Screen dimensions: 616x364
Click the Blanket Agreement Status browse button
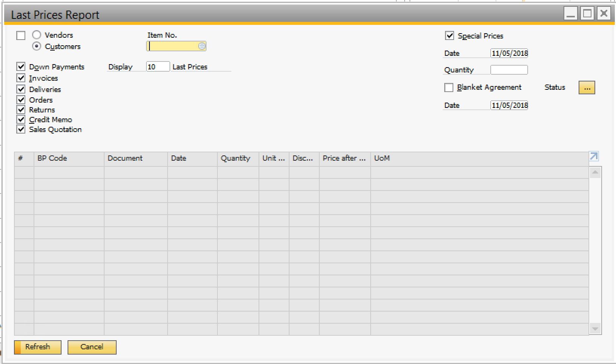[587, 88]
